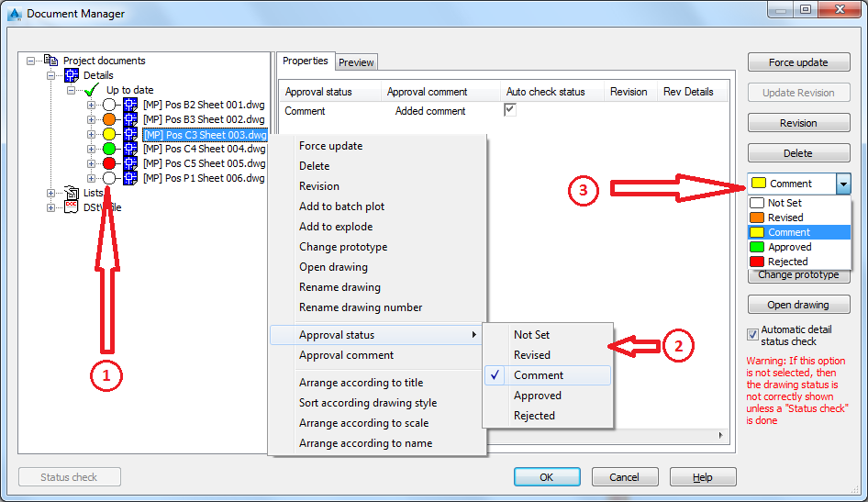
Task: Click the Open drawing button
Action: pos(799,305)
